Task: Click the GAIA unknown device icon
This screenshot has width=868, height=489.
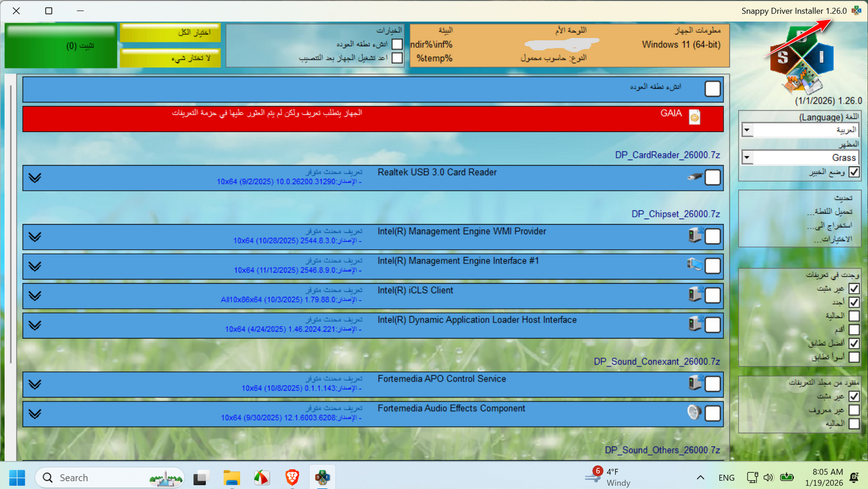Action: [694, 117]
